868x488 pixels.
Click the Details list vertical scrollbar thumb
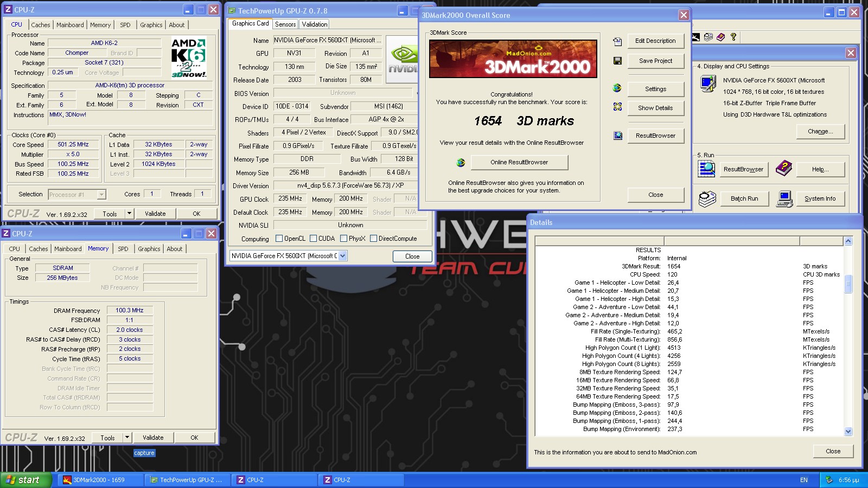(x=848, y=284)
